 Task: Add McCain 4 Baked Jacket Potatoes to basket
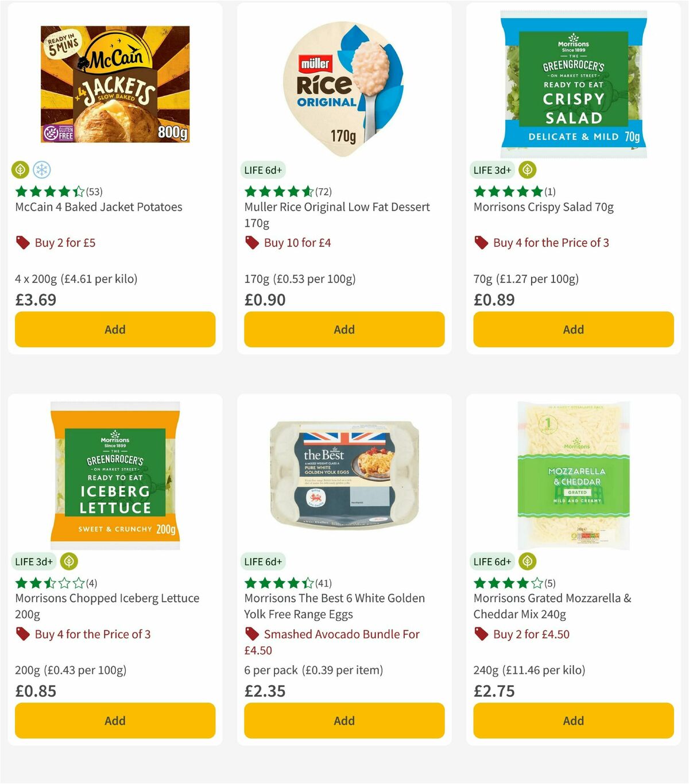115,329
